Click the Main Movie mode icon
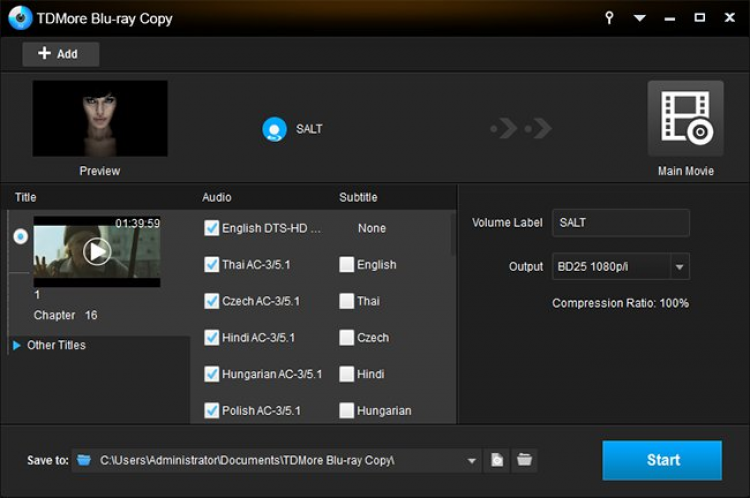Viewport: 750px width, 498px height. coord(685,118)
